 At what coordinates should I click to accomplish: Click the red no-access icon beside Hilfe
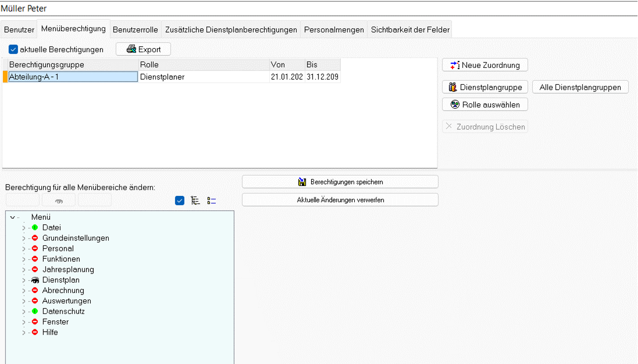coord(35,332)
